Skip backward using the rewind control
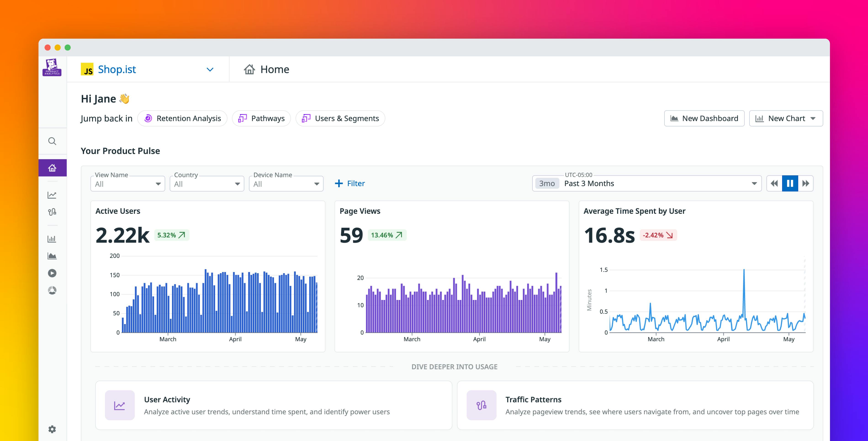Screen dimensions: 868x441 pyautogui.click(x=774, y=183)
